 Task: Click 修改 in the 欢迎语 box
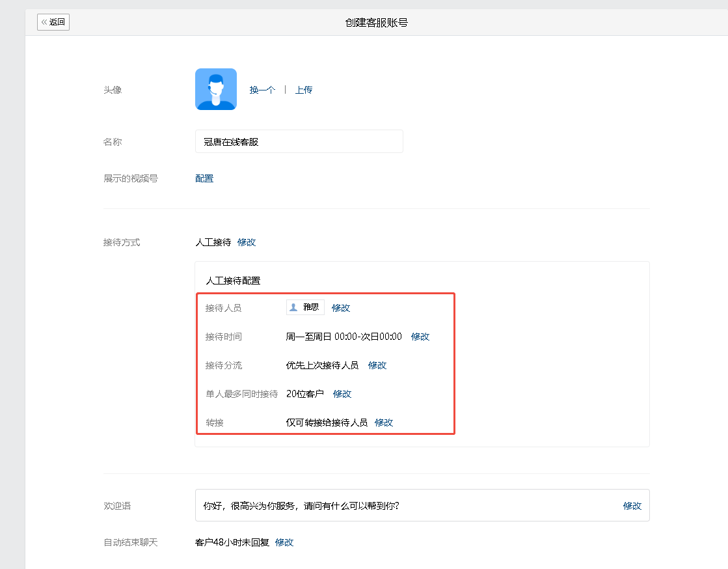(x=632, y=506)
